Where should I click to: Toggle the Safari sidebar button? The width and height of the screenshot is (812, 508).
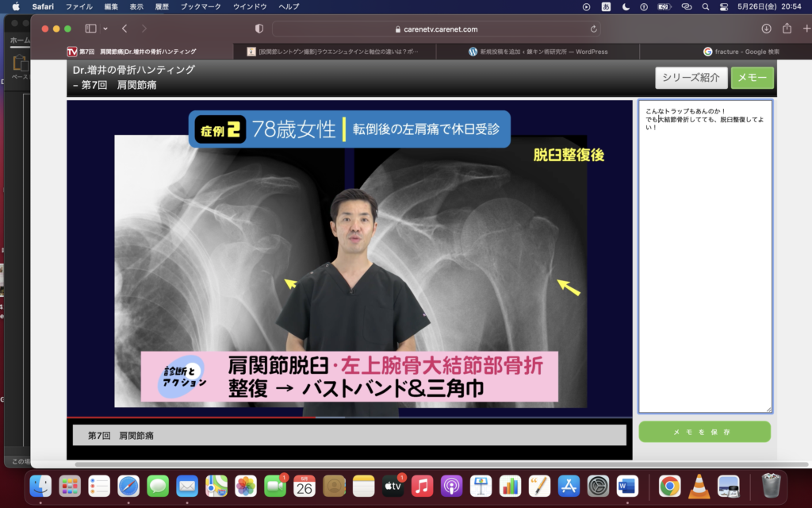(90, 29)
